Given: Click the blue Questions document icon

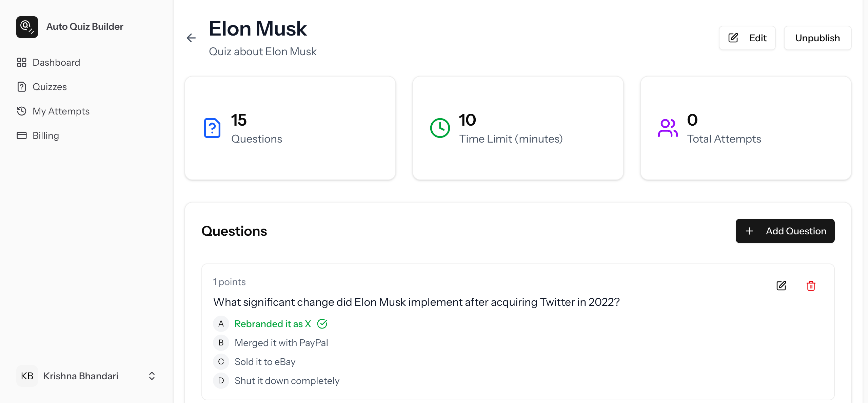Looking at the screenshot, I should (212, 128).
